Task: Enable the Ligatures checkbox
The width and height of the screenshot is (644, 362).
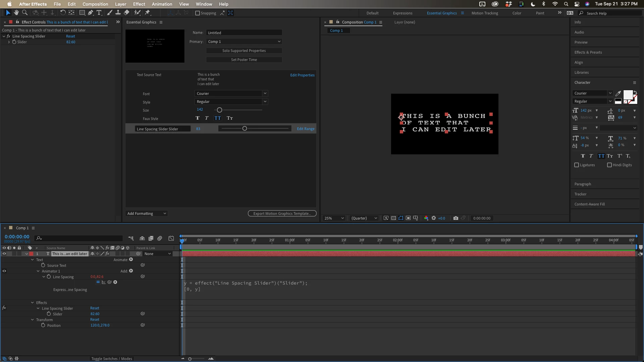Action: (577, 165)
